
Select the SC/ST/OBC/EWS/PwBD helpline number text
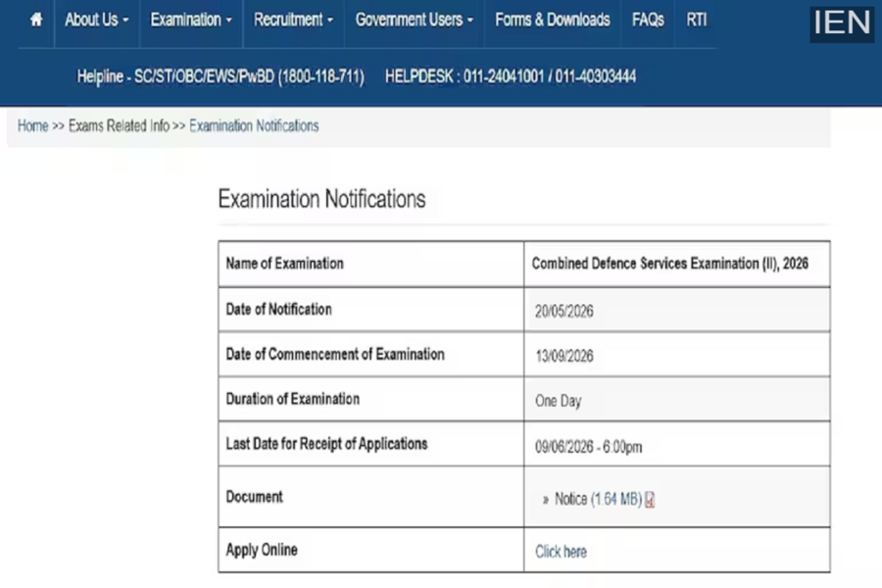click(x=220, y=76)
